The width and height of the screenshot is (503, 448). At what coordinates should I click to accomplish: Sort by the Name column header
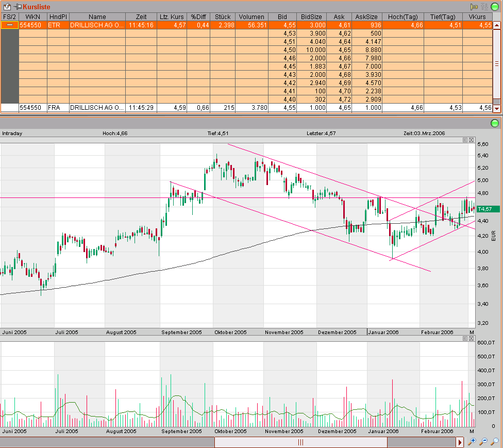97,16
